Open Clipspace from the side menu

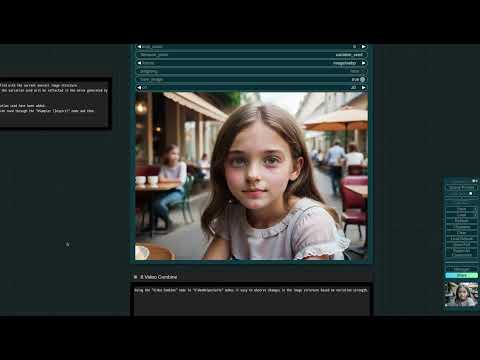coord(462,227)
